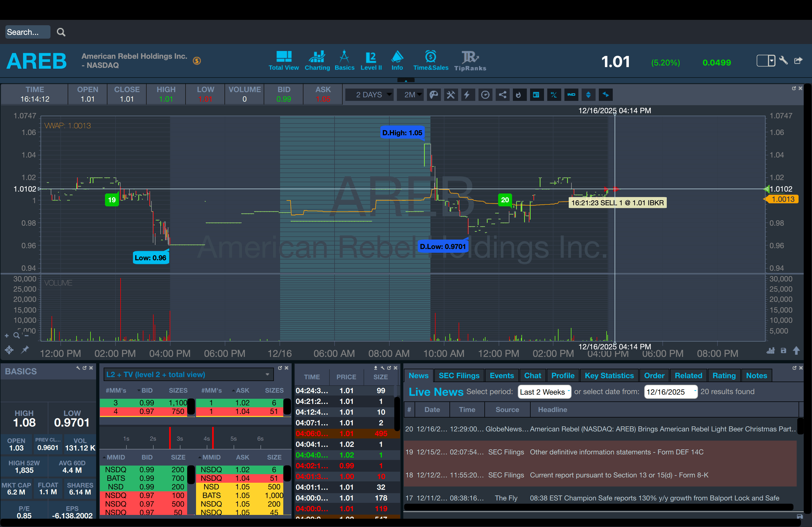The height and width of the screenshot is (527, 812).
Task: Open the Last 2 Weeks period dropdown
Action: click(x=544, y=392)
